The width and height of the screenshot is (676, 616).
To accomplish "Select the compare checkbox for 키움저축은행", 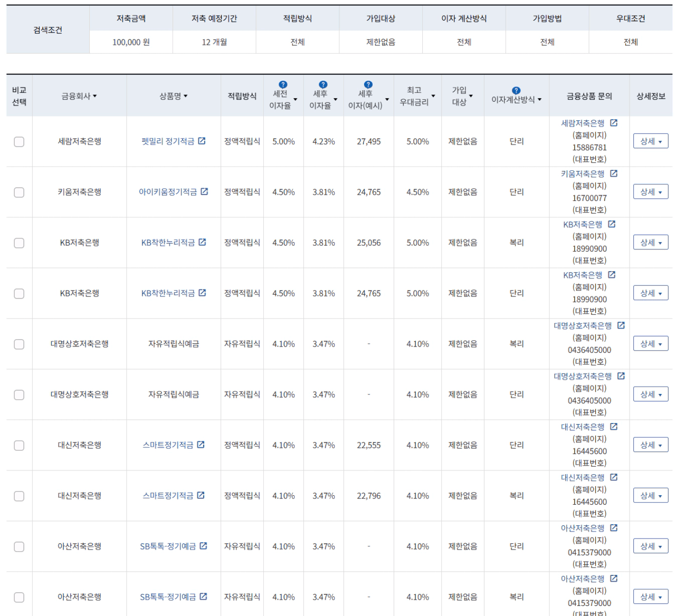I will tap(19, 192).
